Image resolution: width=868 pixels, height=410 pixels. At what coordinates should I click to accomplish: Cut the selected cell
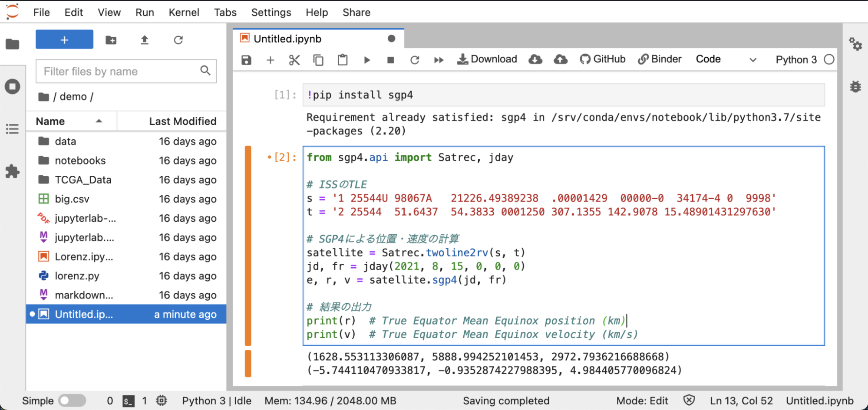[x=294, y=60]
